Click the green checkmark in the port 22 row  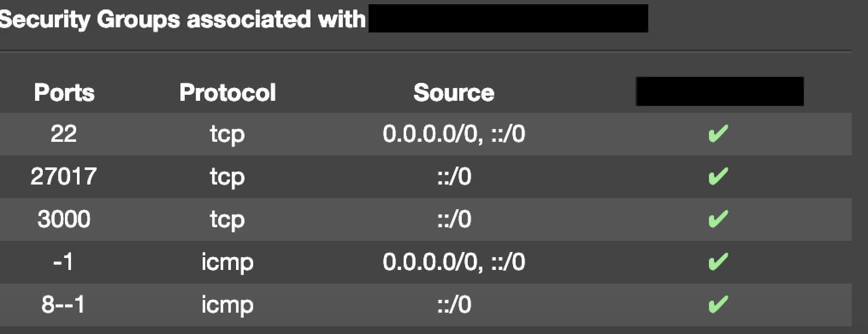click(x=718, y=134)
